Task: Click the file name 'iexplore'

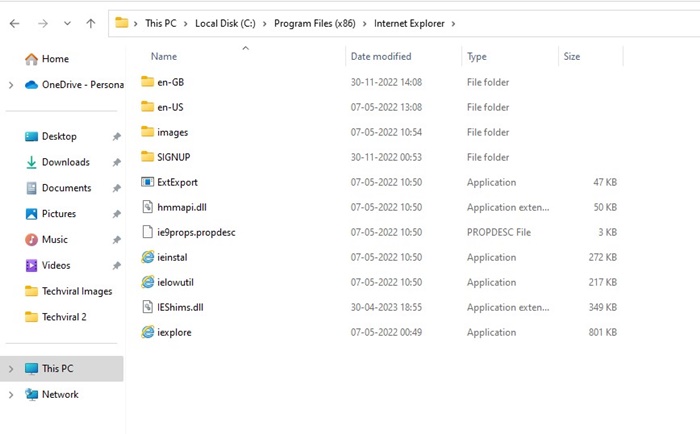Action: click(x=174, y=333)
